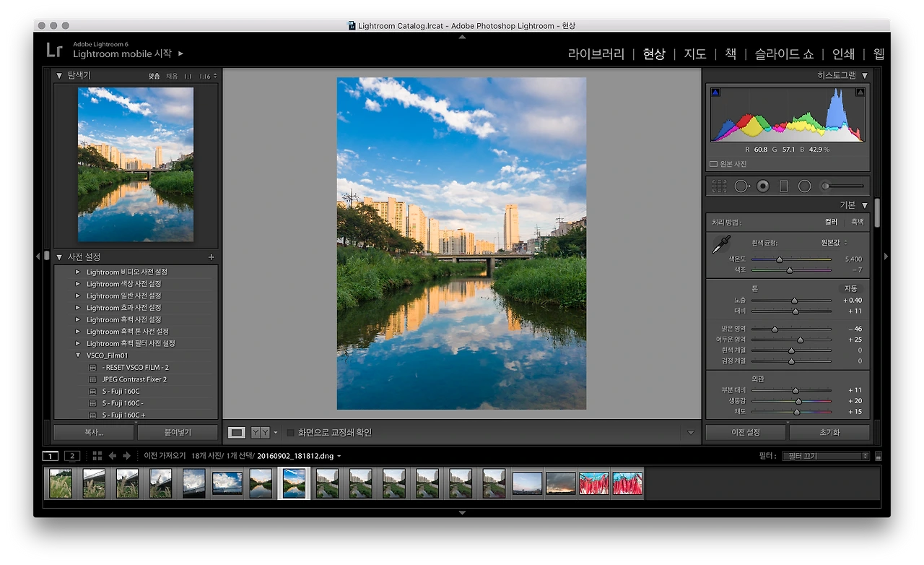Hide the left panel with arrow
Screen dimensions: 924x565
(x=38, y=256)
